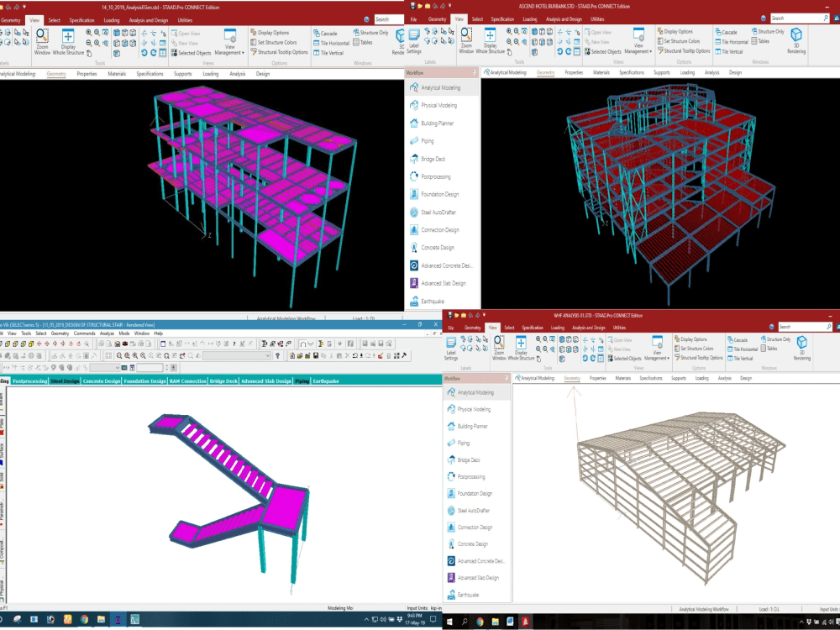Image resolution: width=840 pixels, height=630 pixels.
Task: Click Label Settings in the WHF ANALYSIS window
Action: (451, 349)
